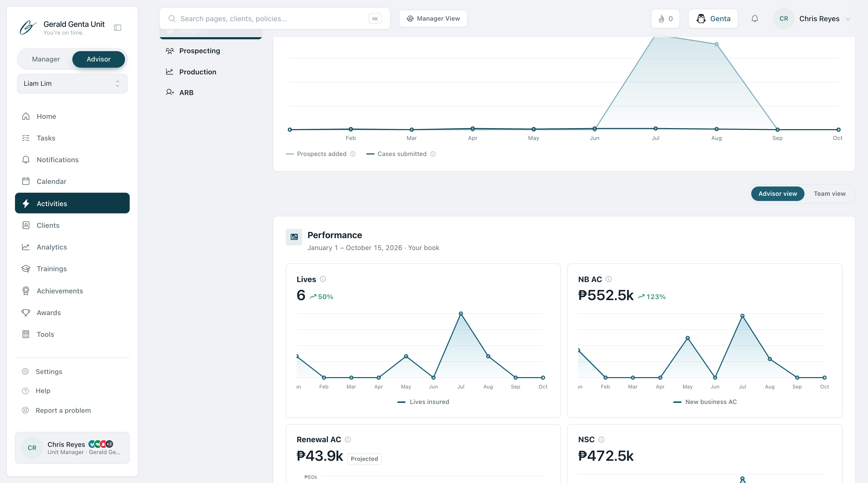
Task: Click the streak flame counter
Action: click(665, 19)
